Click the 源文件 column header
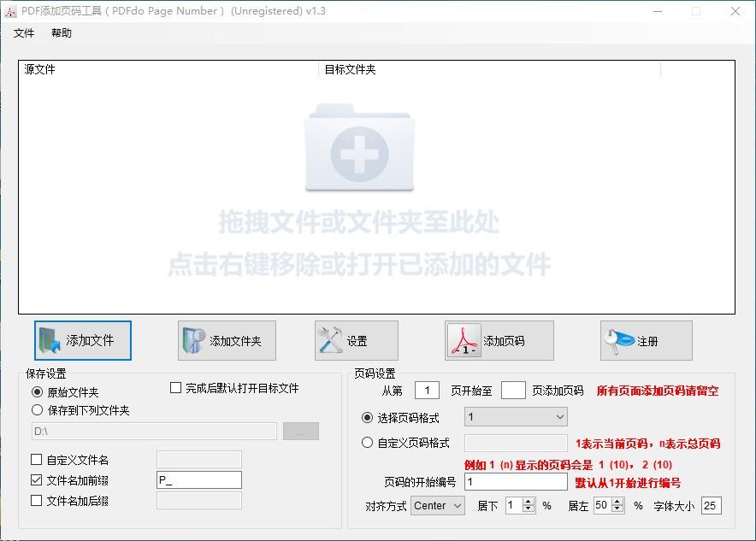This screenshot has width=756, height=541. coord(168,69)
